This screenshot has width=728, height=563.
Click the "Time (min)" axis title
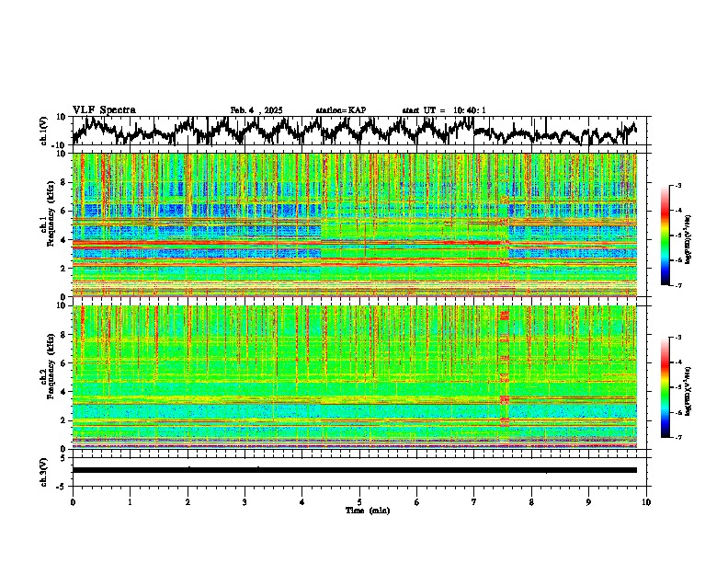(368, 511)
